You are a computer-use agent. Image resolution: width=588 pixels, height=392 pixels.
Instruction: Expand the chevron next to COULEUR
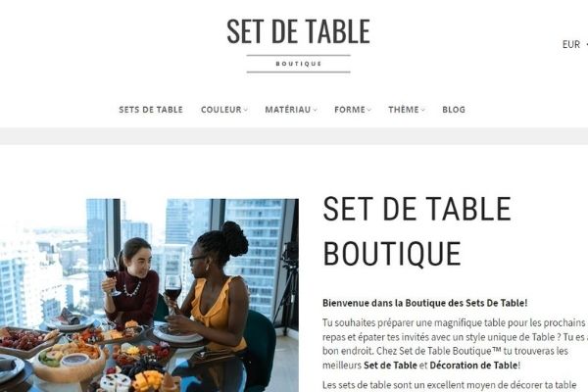pyautogui.click(x=246, y=110)
